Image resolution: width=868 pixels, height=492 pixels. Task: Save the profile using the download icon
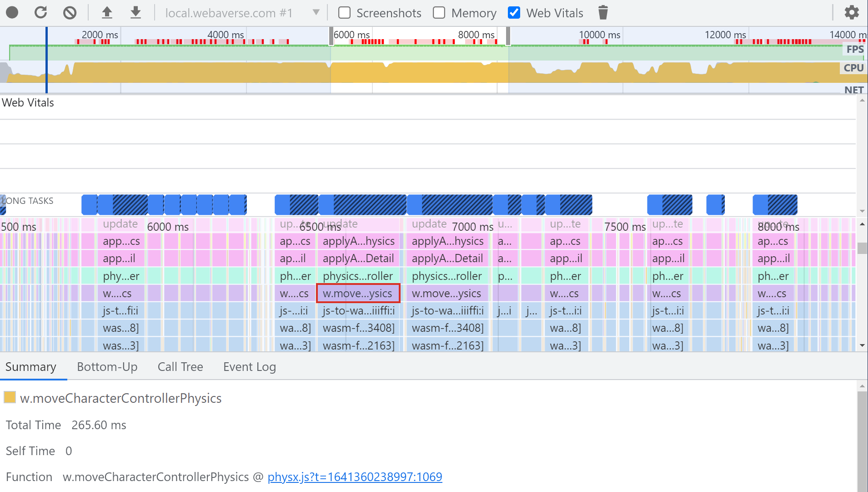[x=135, y=12]
